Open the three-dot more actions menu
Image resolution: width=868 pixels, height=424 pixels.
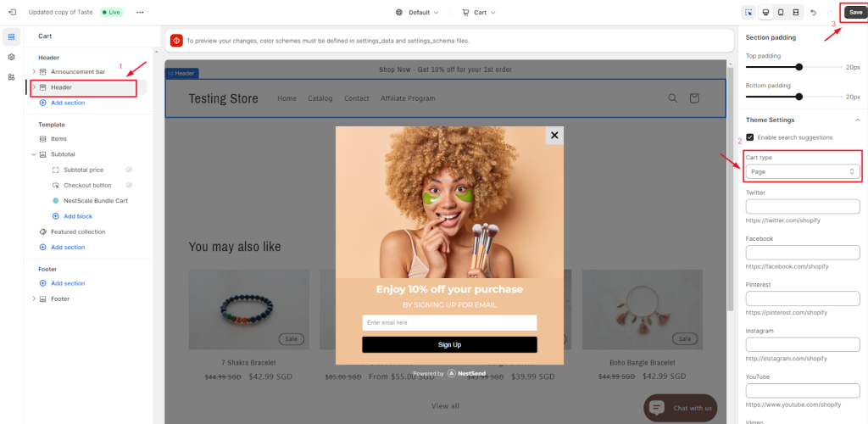click(140, 12)
